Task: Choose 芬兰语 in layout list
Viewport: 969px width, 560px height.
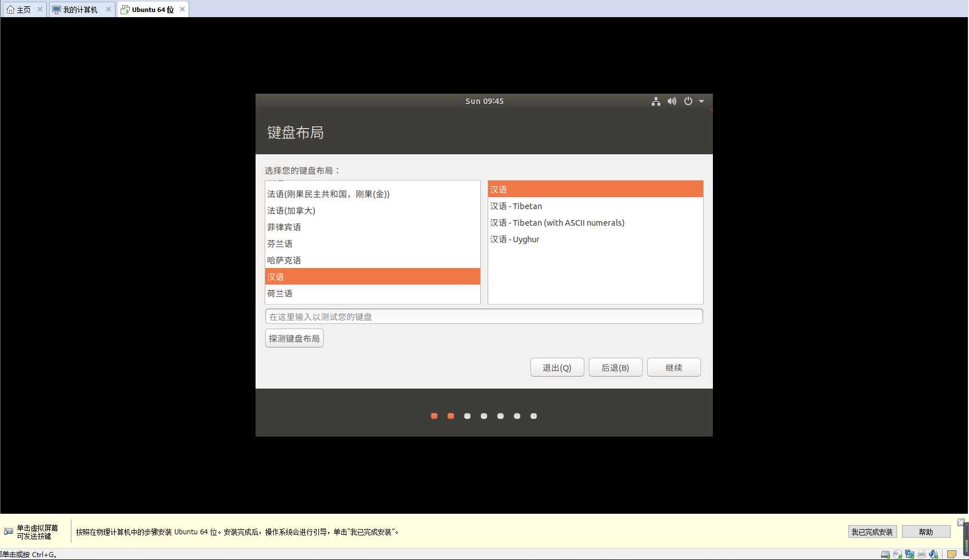Action: (373, 244)
